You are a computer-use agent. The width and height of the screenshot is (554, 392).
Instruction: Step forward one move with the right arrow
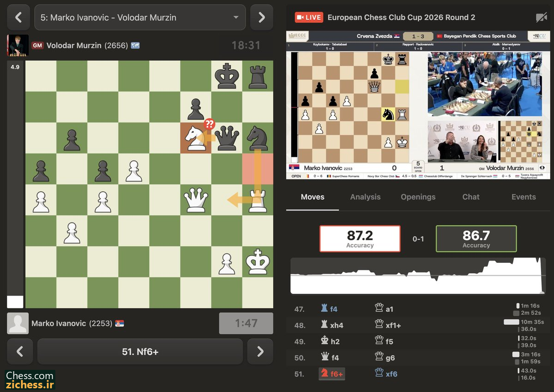(260, 351)
